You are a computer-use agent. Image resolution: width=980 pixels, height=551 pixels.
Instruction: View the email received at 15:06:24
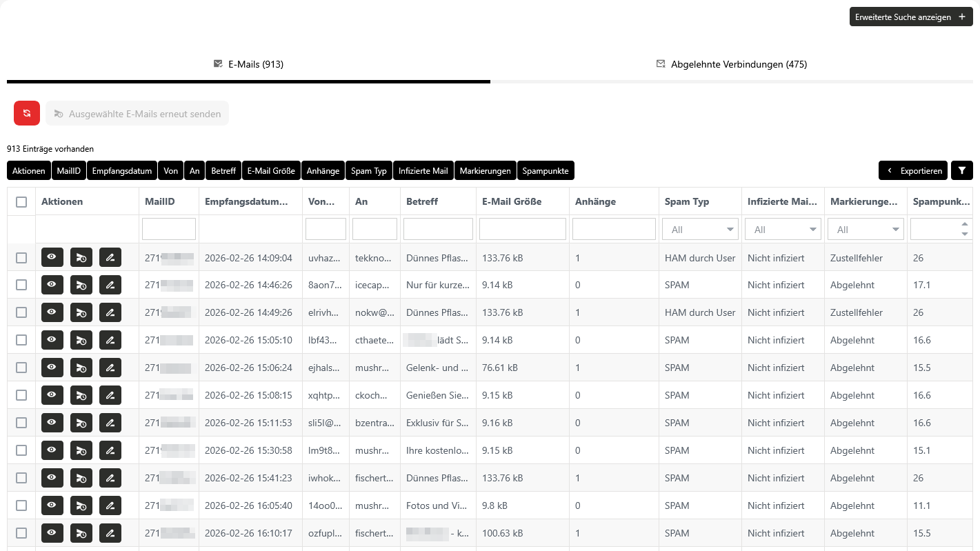click(x=52, y=368)
